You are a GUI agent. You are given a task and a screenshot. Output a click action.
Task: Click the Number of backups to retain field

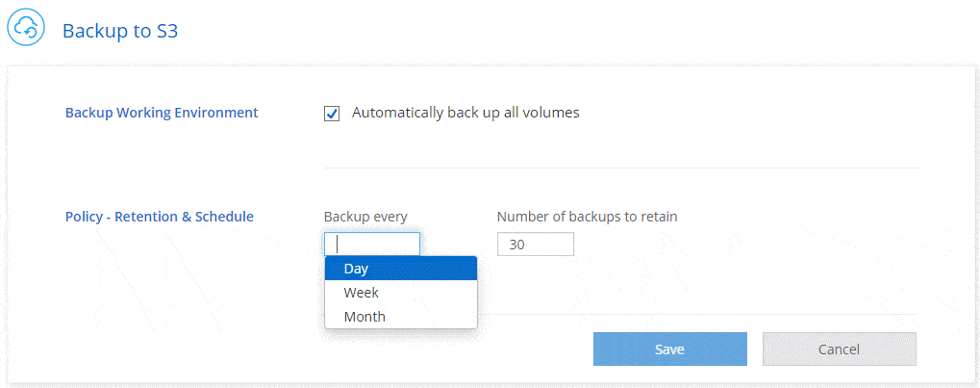tap(536, 245)
